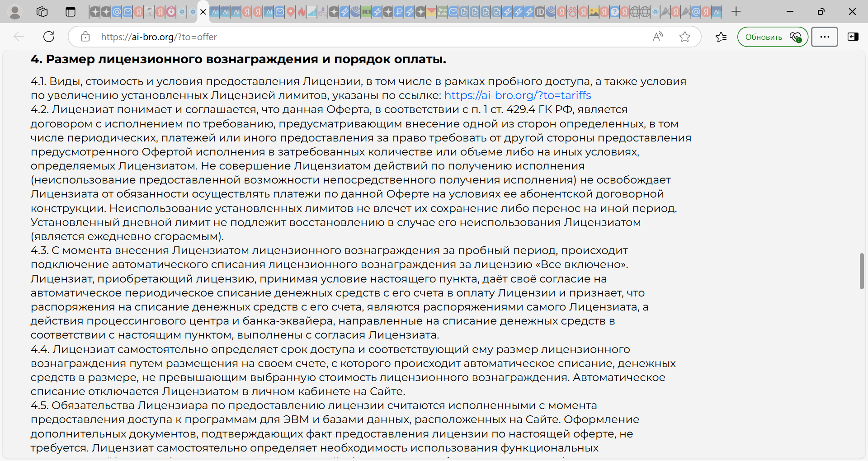
Task: Switch to the red map pin tab
Action: [291, 12]
